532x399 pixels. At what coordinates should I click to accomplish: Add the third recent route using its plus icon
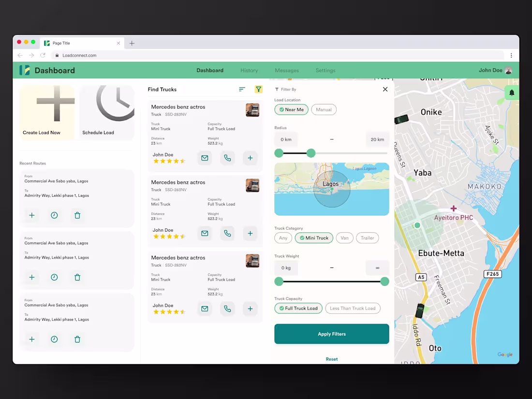[32, 339]
